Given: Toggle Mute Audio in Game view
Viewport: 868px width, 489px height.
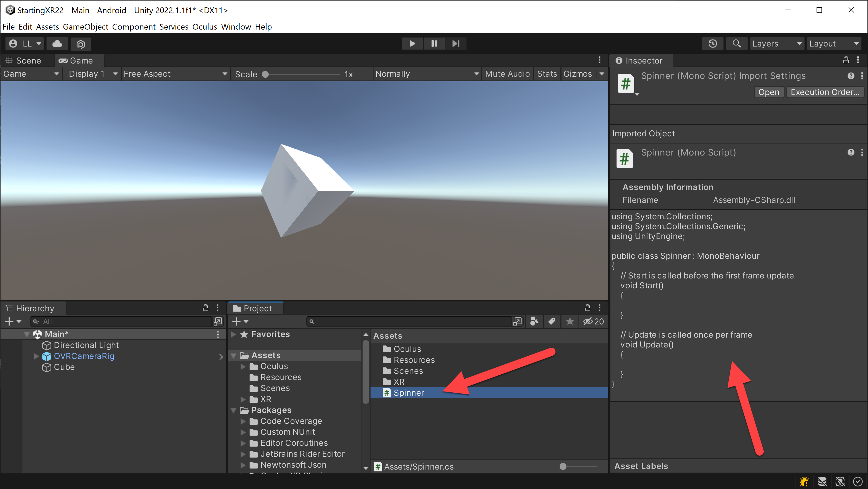Looking at the screenshot, I should (x=507, y=74).
